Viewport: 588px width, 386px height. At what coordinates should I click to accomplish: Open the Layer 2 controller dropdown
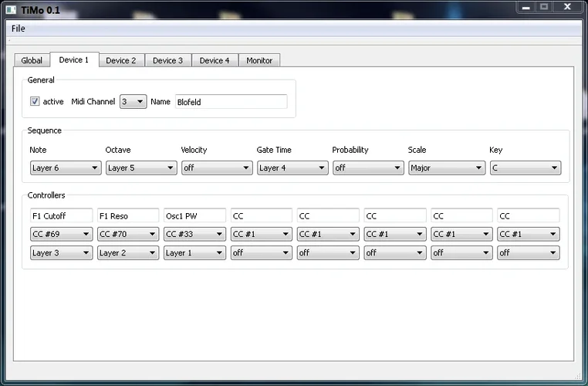tap(128, 253)
